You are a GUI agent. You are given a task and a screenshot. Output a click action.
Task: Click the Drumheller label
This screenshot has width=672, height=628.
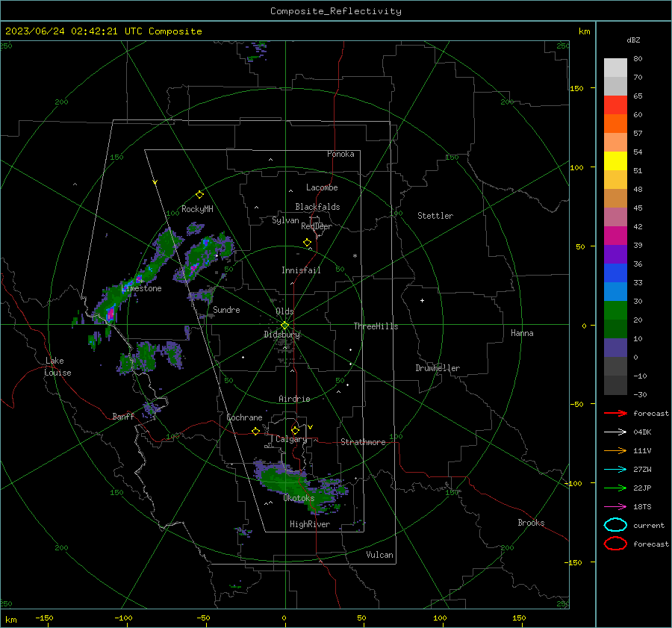(x=438, y=368)
